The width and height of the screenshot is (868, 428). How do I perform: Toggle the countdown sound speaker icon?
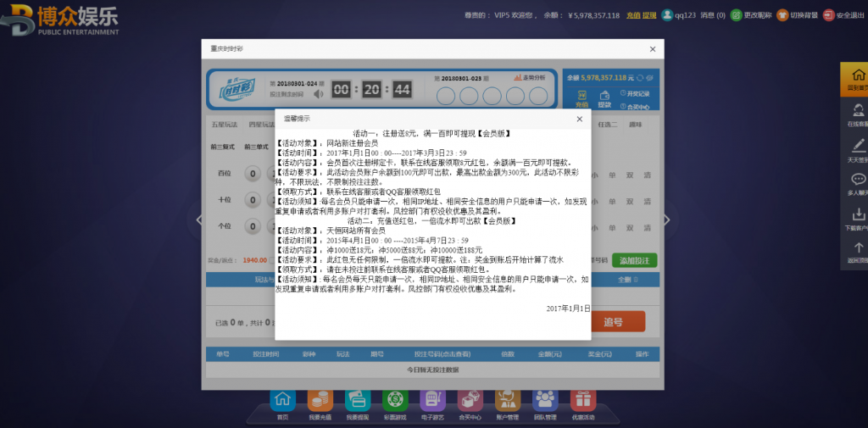[318, 94]
